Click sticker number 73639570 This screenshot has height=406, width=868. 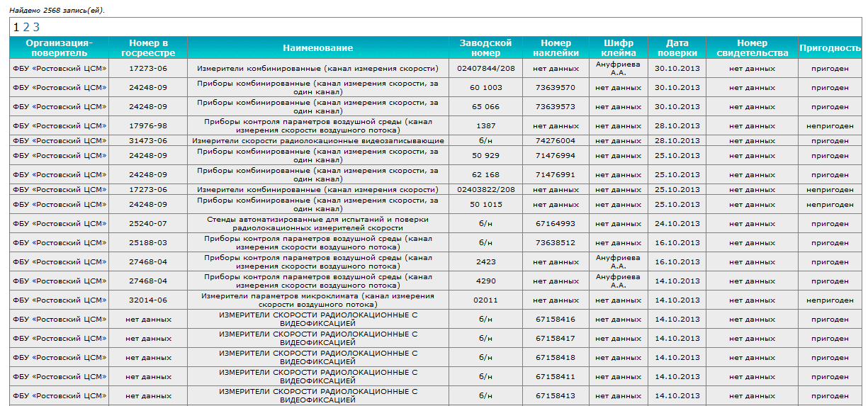pyautogui.click(x=555, y=88)
